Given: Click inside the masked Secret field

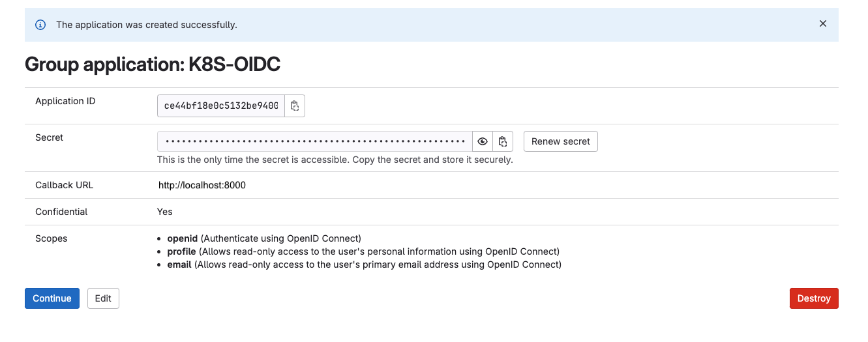Looking at the screenshot, I should point(314,141).
